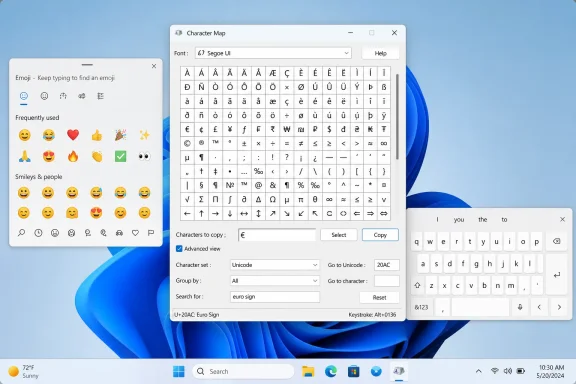This screenshot has width=576, height=384.
Task: Show hidden tray icons chevron
Action: point(479,371)
